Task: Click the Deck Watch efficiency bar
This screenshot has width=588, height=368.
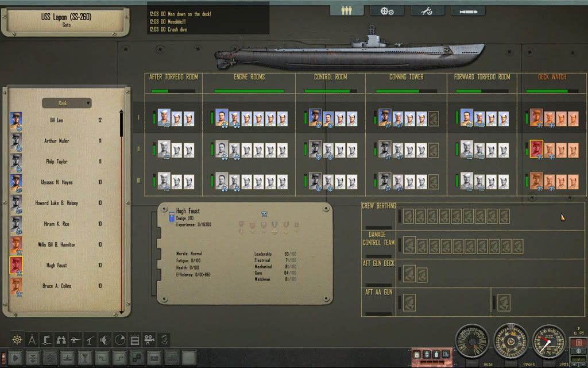Action: tap(552, 91)
